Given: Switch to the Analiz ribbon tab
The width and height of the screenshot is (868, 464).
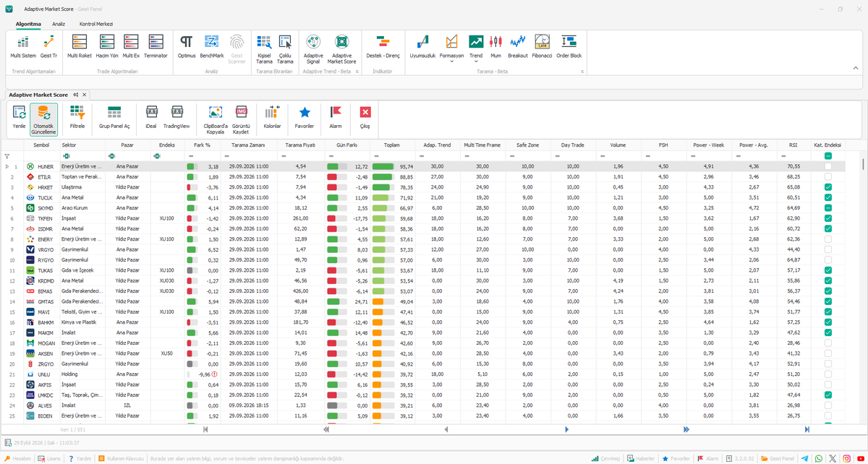Looking at the screenshot, I should click(x=59, y=24).
